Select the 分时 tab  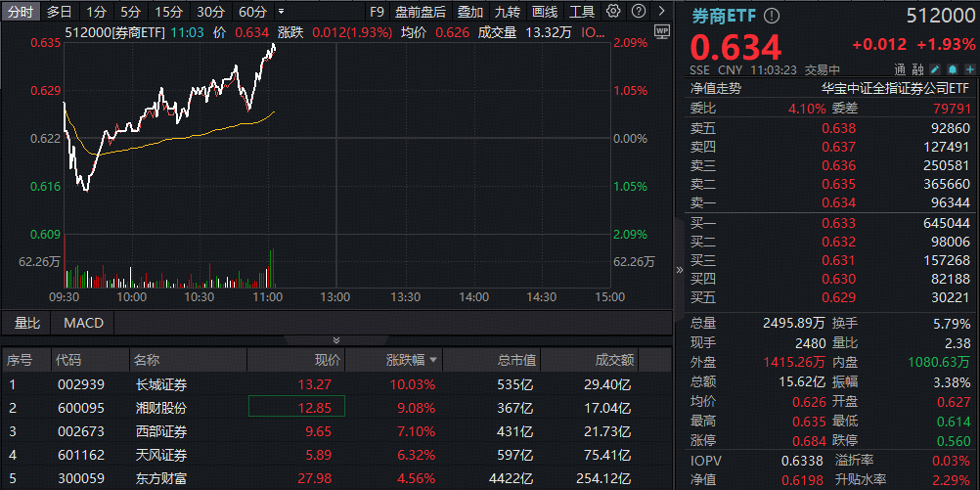(x=21, y=12)
